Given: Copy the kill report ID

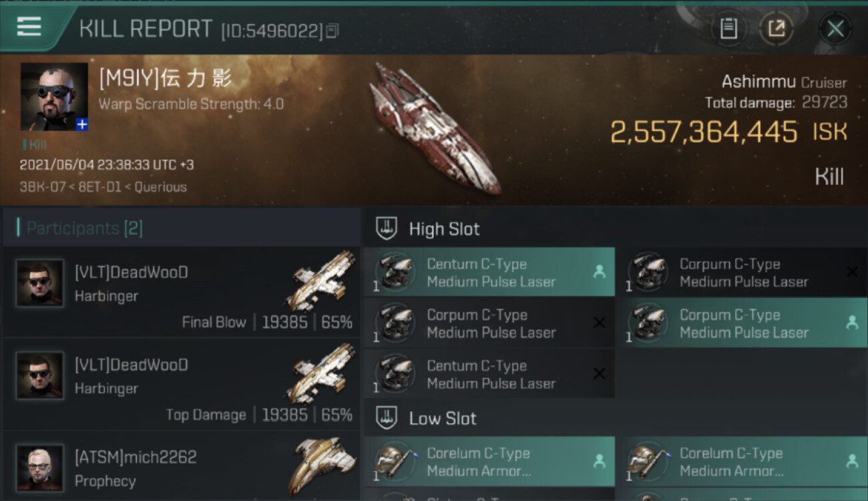Looking at the screenshot, I should pyautogui.click(x=333, y=30).
